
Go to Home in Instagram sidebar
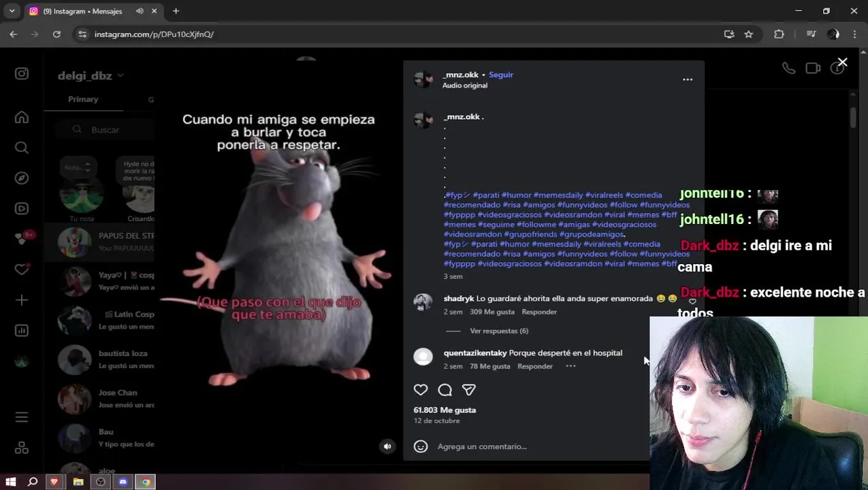[22, 118]
